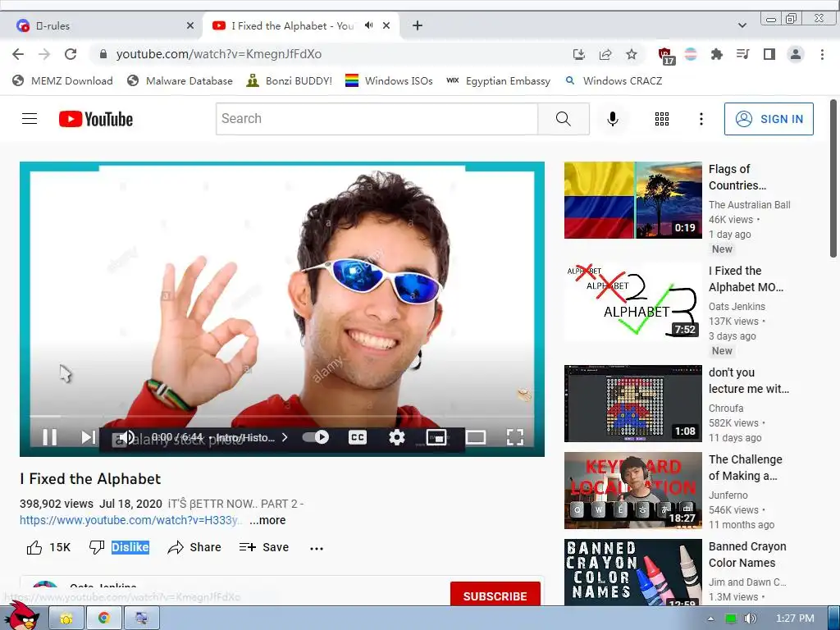Open the YouTube apps grid
Image resolution: width=840 pixels, height=630 pixels.
[x=662, y=119]
